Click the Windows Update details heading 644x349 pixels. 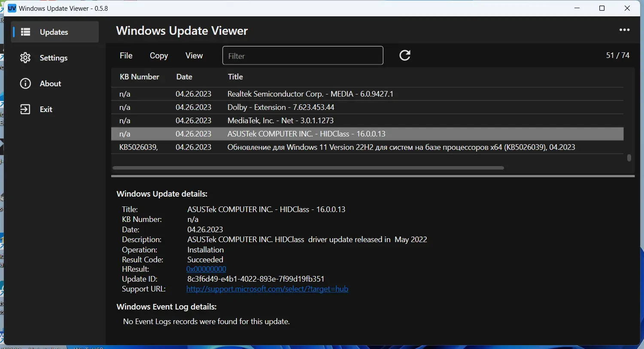tap(162, 194)
